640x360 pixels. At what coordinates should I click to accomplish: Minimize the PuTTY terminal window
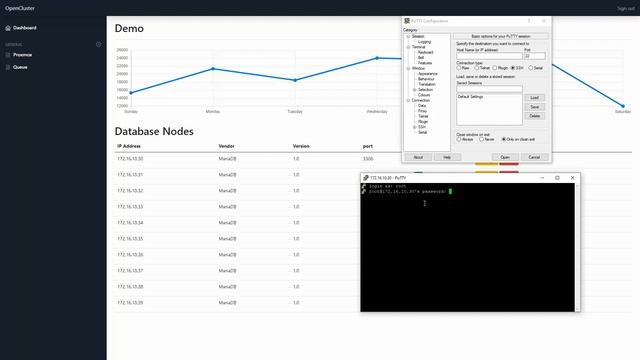coord(542,178)
